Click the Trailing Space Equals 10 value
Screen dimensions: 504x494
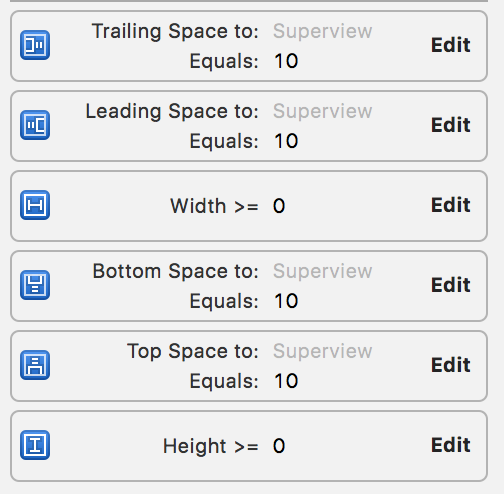[286, 61]
